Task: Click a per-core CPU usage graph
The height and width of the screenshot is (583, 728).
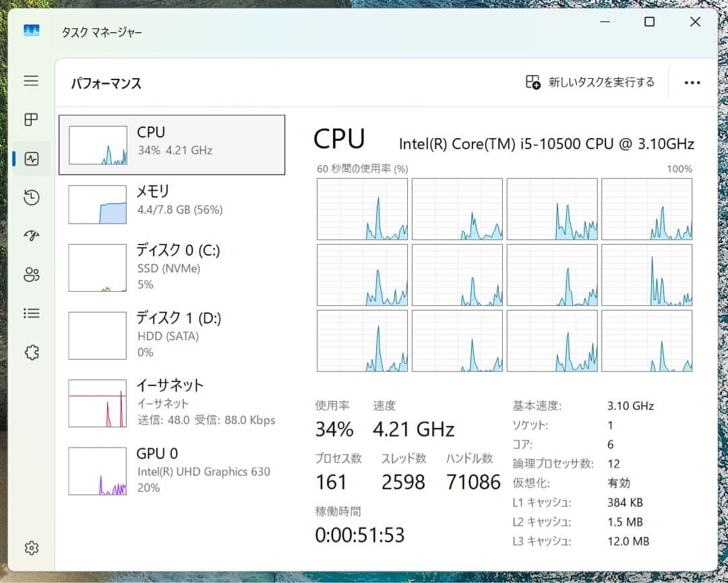Action: tap(362, 208)
